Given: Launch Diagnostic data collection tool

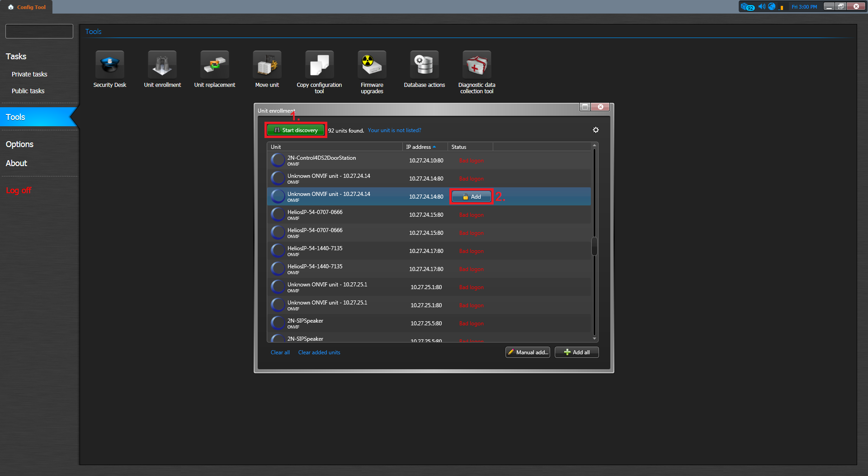Looking at the screenshot, I should coord(476,66).
